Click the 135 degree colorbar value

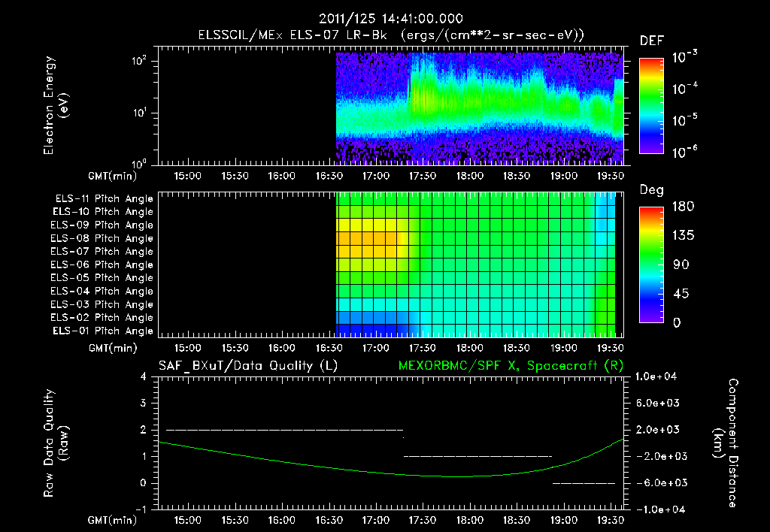pyautogui.click(x=683, y=236)
